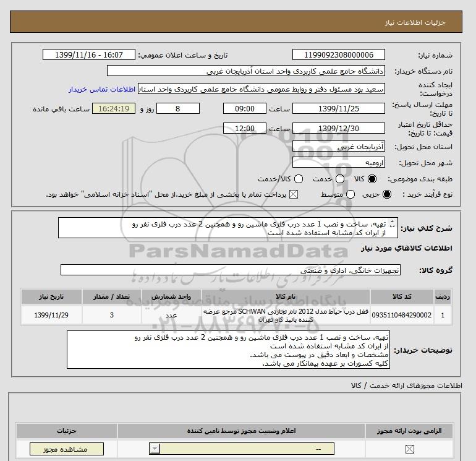Click the واحد شمارش column header
This screenshot has width=476, height=461.
[x=171, y=296]
